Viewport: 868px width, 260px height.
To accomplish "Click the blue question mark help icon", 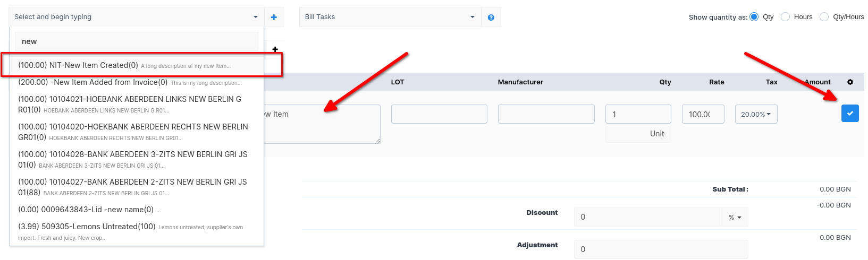I will (491, 18).
